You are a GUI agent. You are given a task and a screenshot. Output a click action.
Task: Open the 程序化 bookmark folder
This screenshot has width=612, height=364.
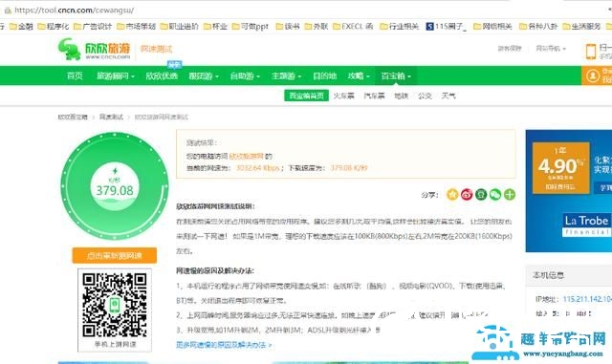pyautogui.click(x=54, y=27)
